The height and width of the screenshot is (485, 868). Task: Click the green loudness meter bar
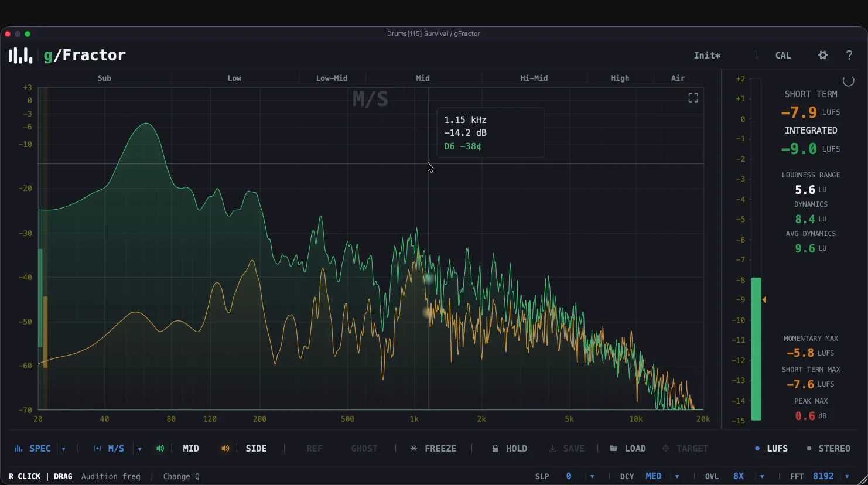(x=756, y=349)
